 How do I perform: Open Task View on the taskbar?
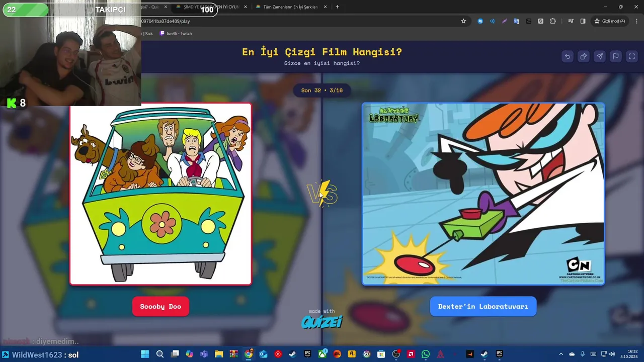click(x=175, y=354)
